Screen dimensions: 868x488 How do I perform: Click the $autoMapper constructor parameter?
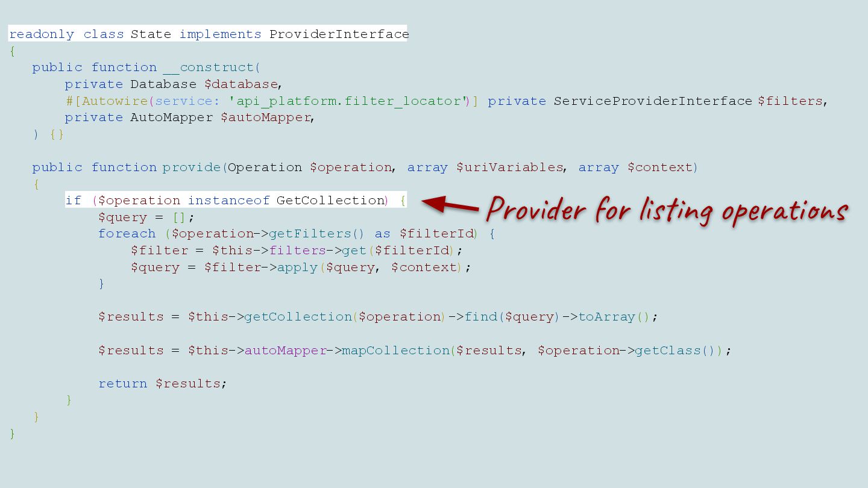(x=265, y=117)
